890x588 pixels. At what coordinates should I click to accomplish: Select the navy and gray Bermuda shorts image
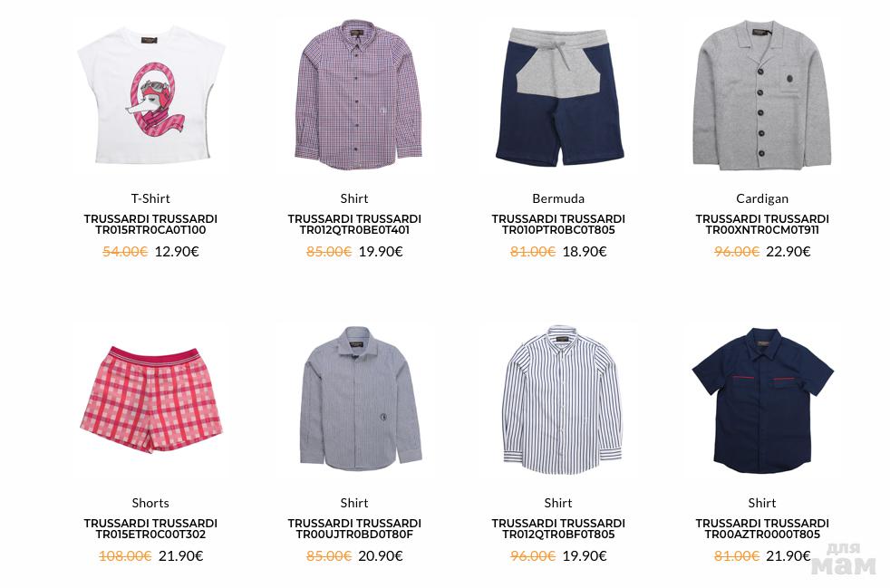pyautogui.click(x=559, y=96)
